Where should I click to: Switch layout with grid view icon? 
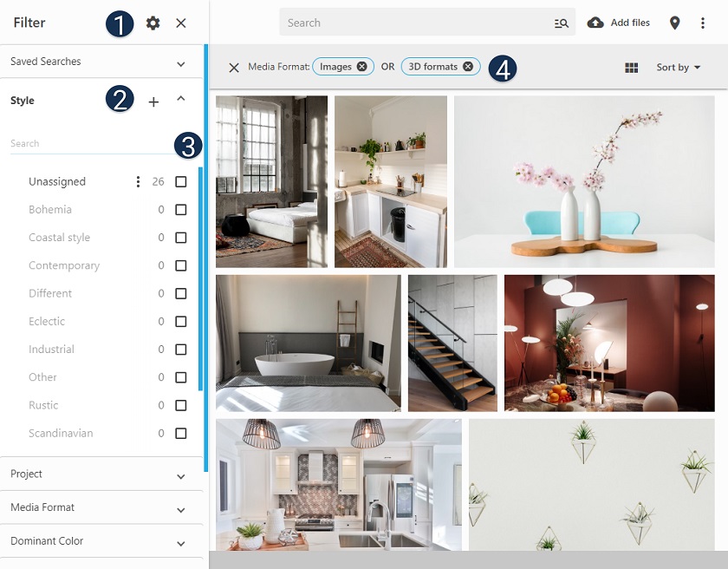(631, 68)
